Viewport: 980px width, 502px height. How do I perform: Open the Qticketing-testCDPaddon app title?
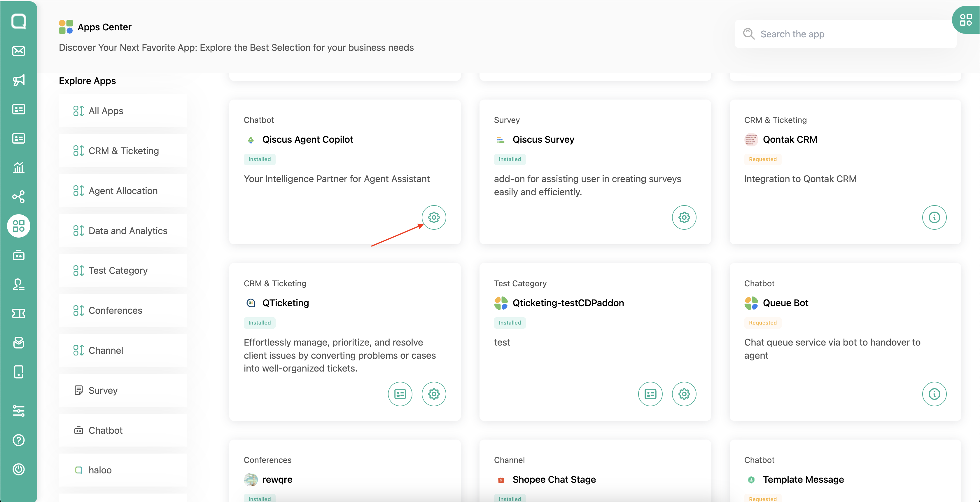(568, 303)
